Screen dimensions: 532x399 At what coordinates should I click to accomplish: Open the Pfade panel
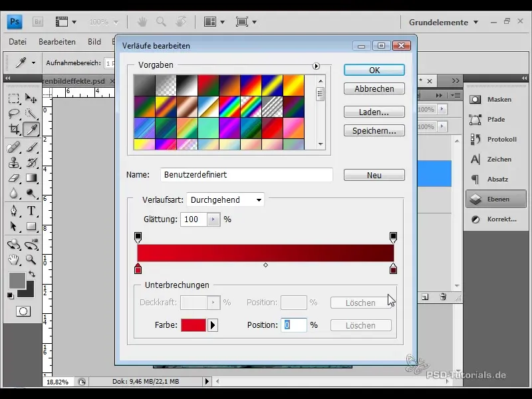point(495,120)
